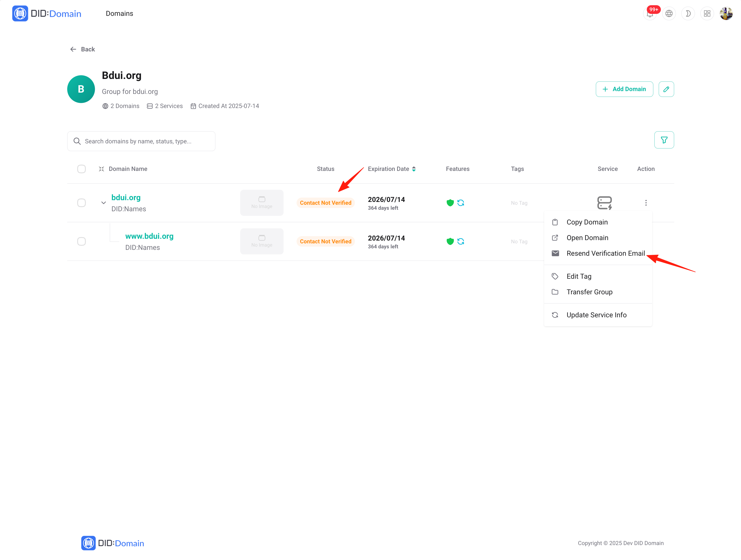
Task: Click refresh icon in www.bdui.org features
Action: 461,241
